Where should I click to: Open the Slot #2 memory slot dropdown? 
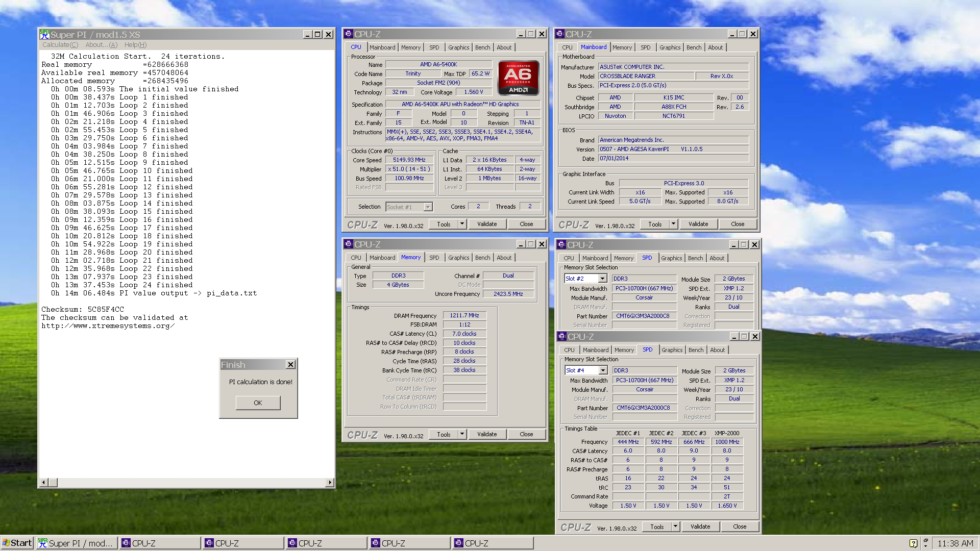click(x=603, y=279)
